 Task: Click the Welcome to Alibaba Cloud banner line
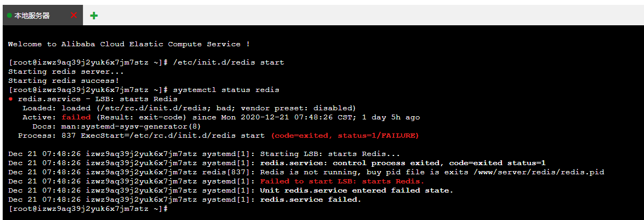tap(129, 44)
